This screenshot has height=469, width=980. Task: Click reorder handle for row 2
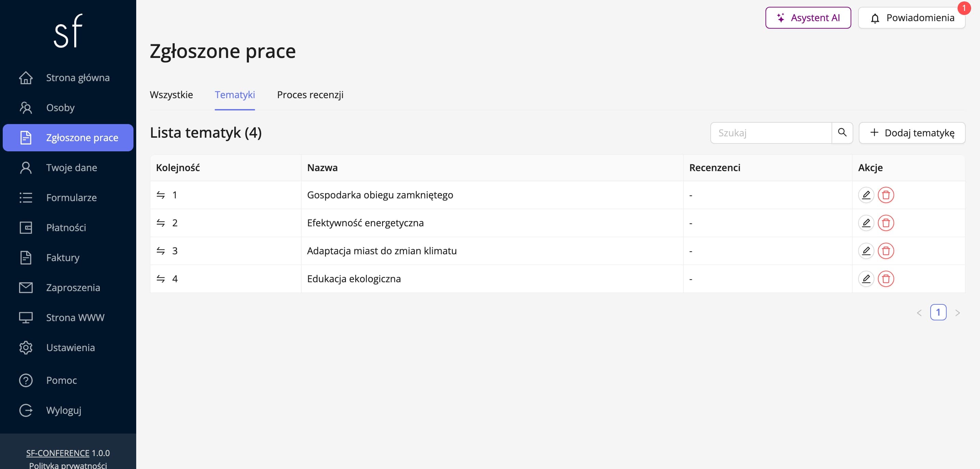click(x=160, y=223)
